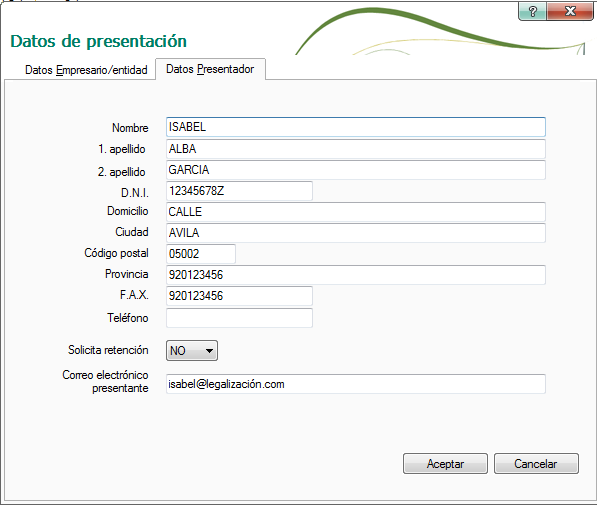The width and height of the screenshot is (597, 505).
Task: Click the Domicilio field containing CALLE
Action: click(x=356, y=212)
